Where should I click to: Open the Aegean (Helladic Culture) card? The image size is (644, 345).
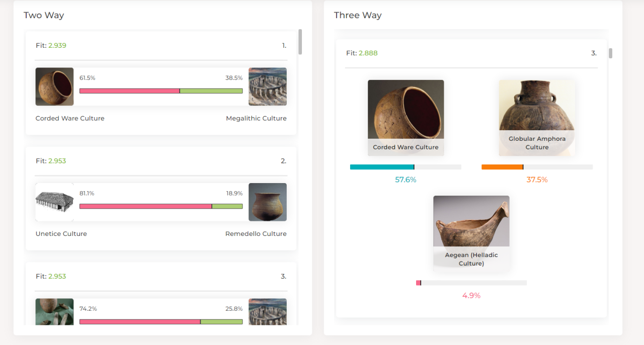point(471,233)
